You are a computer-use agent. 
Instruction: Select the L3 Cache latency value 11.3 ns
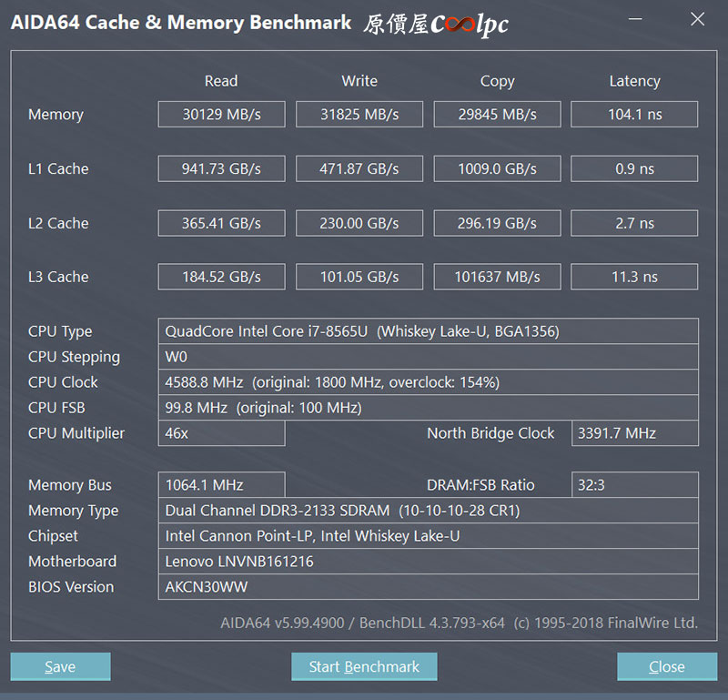(634, 277)
